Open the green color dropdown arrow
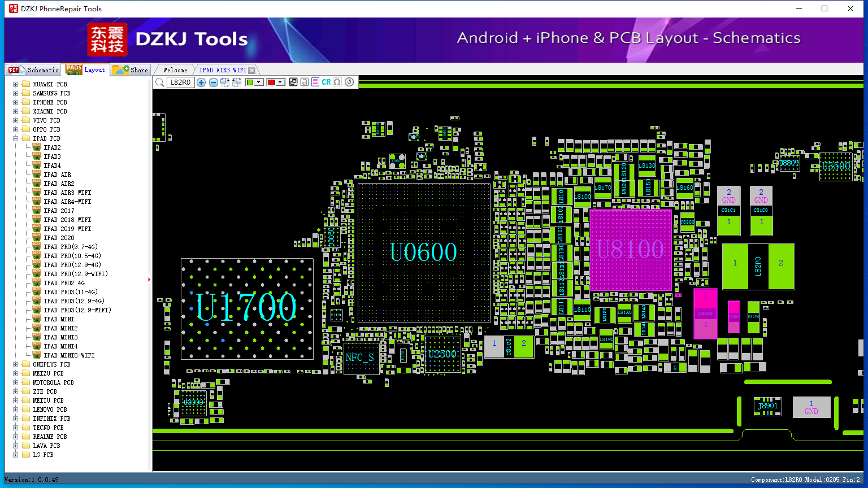Image resolution: width=868 pixels, height=488 pixels. pos(259,82)
